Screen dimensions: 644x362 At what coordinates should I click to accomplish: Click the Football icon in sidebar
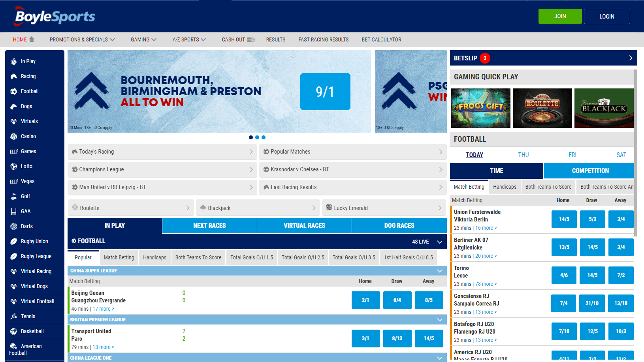coord(14,91)
